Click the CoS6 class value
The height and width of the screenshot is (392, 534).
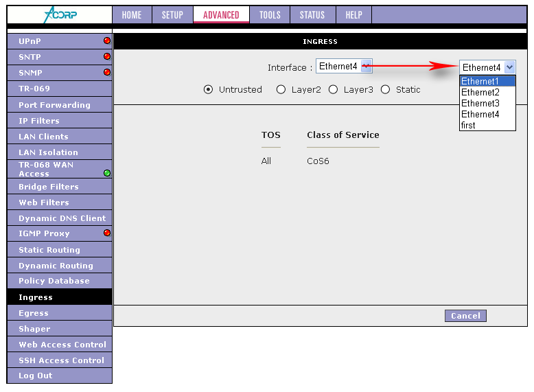coord(318,161)
